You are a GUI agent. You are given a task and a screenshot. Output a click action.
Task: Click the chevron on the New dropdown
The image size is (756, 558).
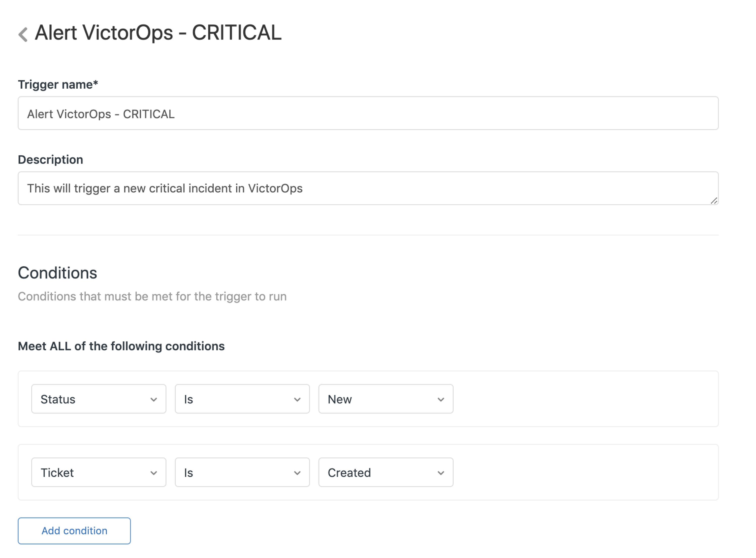coord(441,399)
